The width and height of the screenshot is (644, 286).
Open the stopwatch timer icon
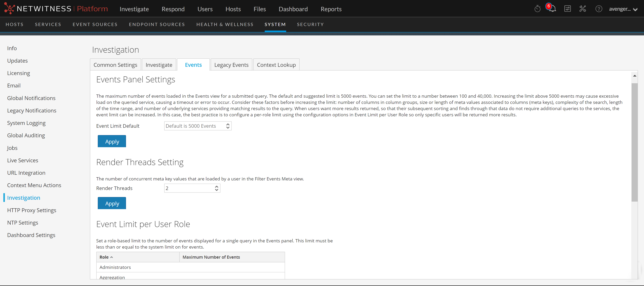click(x=537, y=9)
